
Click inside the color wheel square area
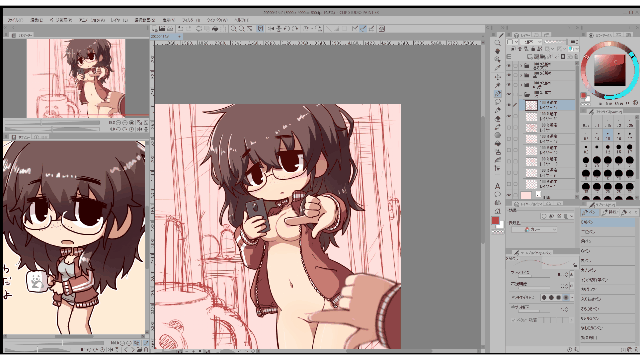coord(609,70)
